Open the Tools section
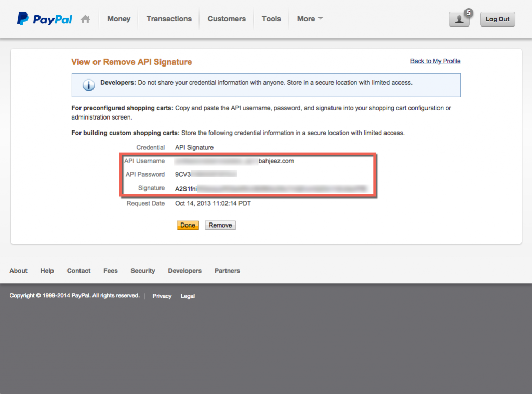This screenshot has width=532, height=394. coord(271,18)
